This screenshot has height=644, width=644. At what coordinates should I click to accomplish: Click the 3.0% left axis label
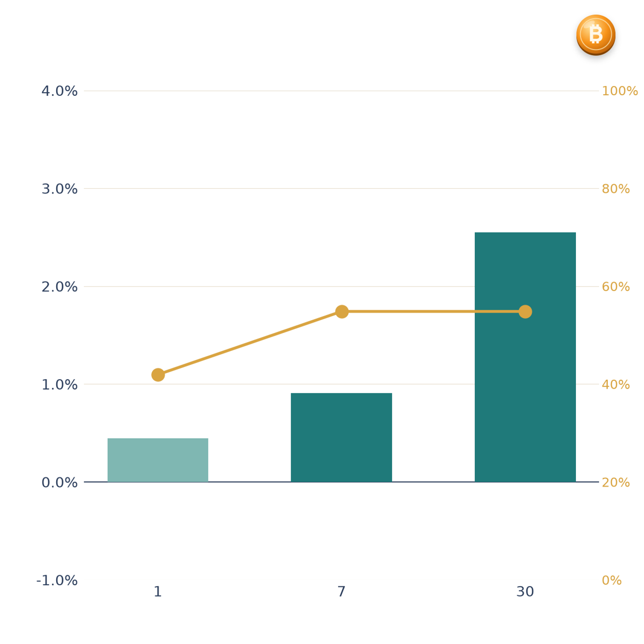coord(59,189)
